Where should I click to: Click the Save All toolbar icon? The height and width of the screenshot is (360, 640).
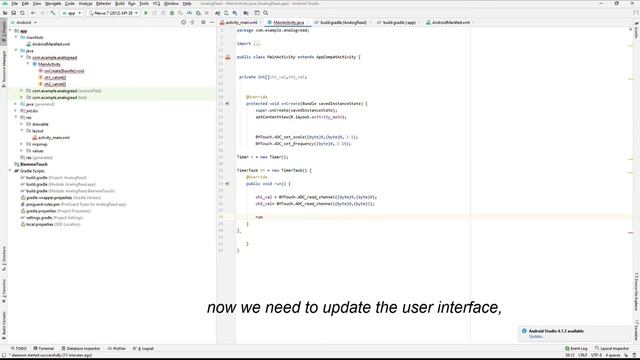(x=13, y=13)
